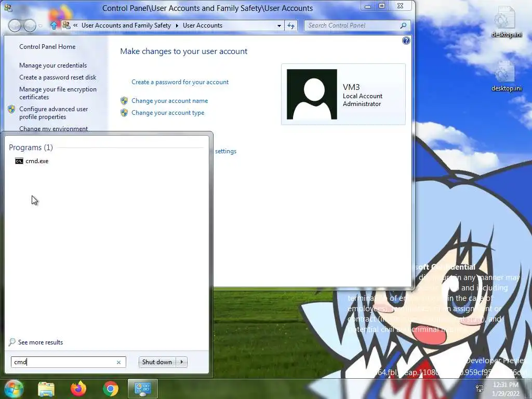This screenshot has width=532, height=399.
Task: Click the Shut down button
Action: point(157,362)
